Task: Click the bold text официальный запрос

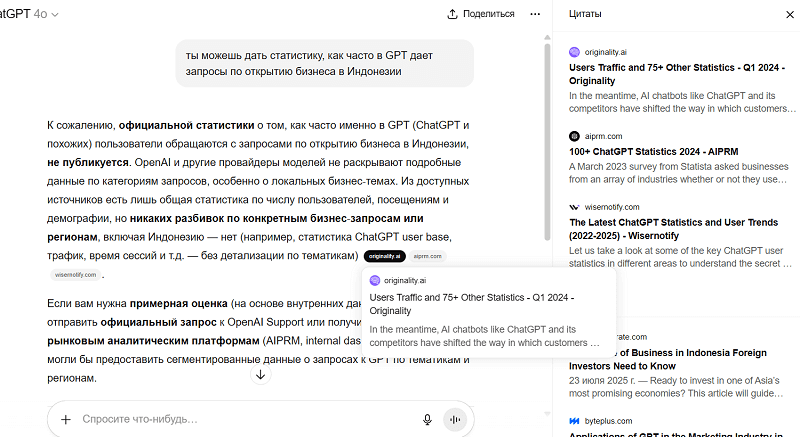Action: click(158, 322)
